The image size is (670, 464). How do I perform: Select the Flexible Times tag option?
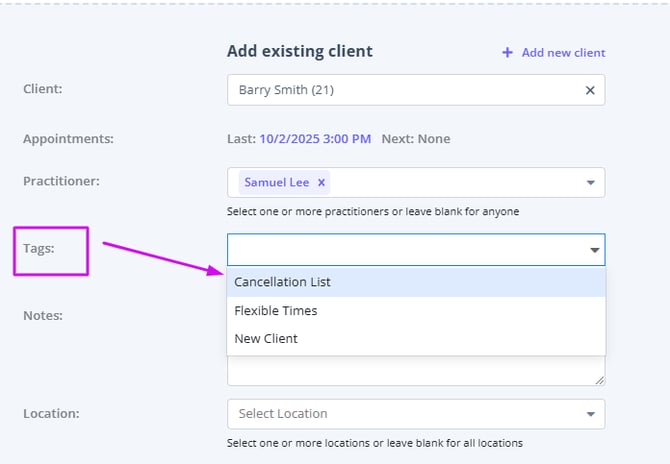tap(276, 311)
